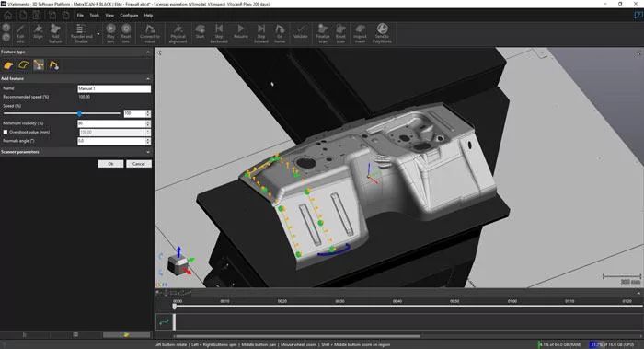Click Connect to robot icon

pyautogui.click(x=150, y=33)
